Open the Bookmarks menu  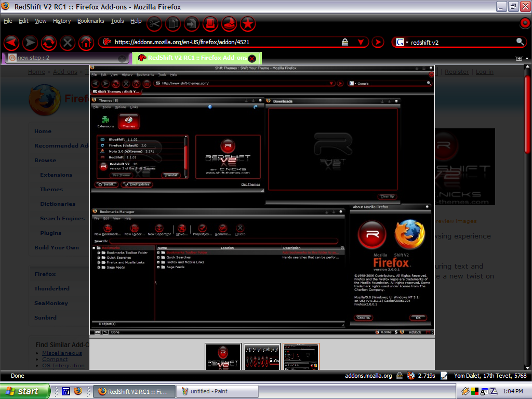(90, 21)
